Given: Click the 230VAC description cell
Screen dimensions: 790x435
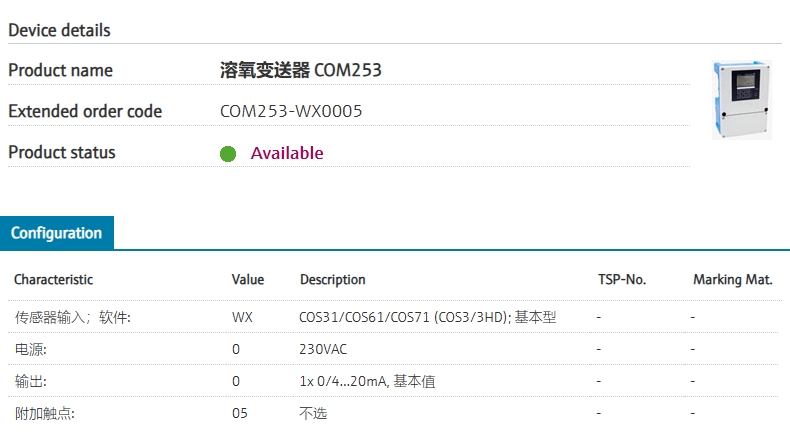Looking at the screenshot, I should click(323, 349).
